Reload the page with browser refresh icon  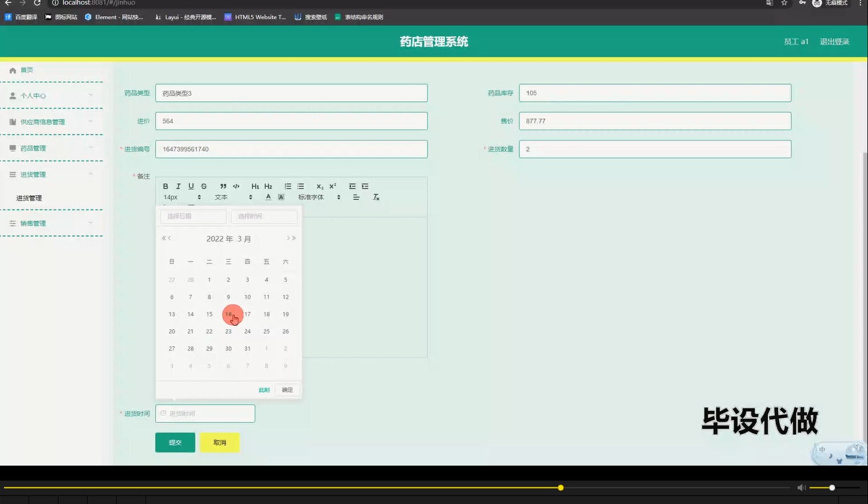tap(37, 3)
